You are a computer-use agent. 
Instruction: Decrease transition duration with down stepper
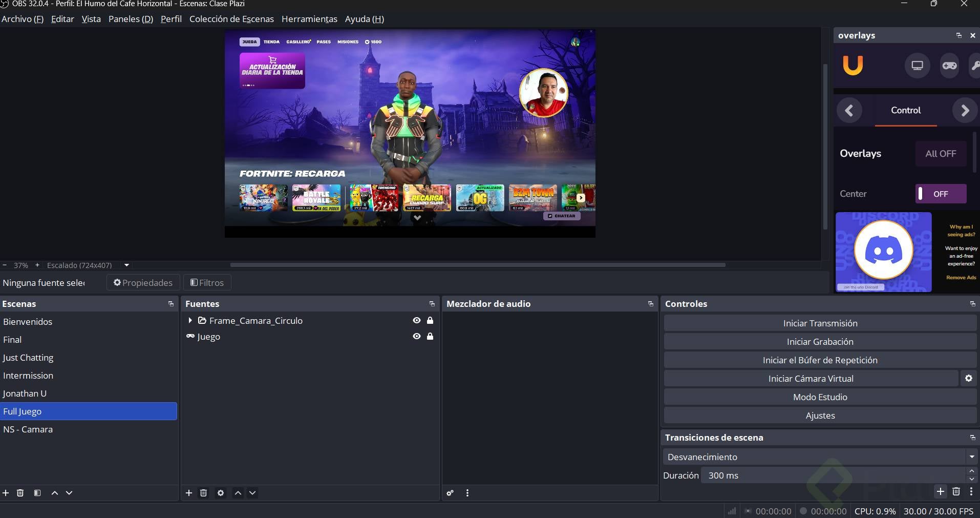coord(972,480)
